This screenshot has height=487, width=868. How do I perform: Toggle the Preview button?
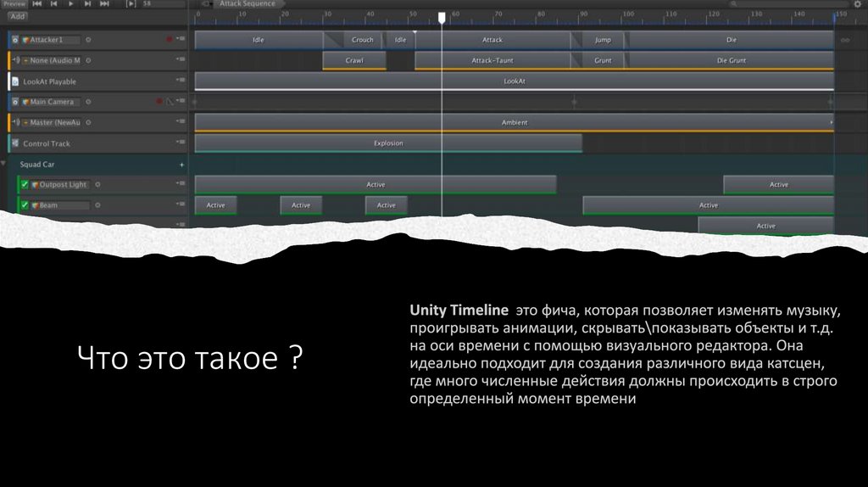pyautogui.click(x=14, y=3)
